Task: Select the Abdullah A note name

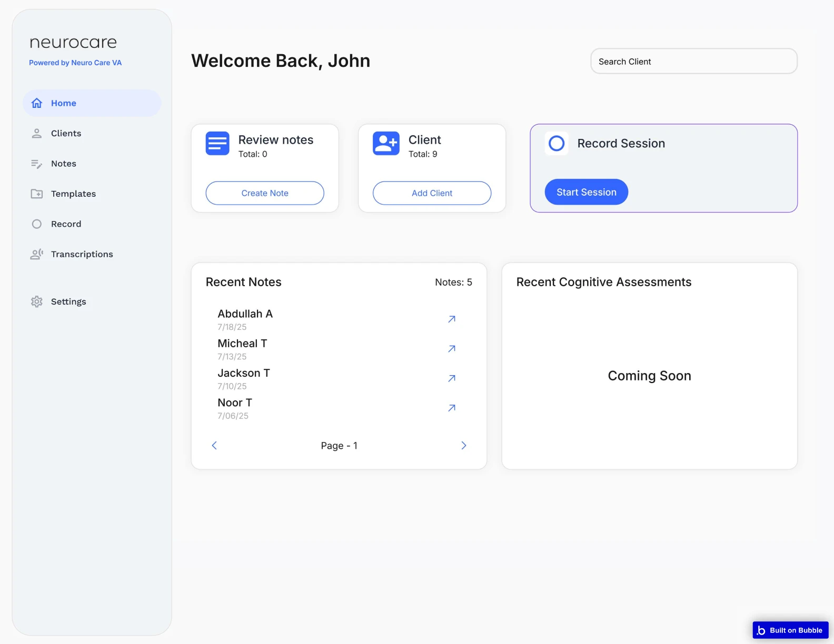Action: [245, 314]
